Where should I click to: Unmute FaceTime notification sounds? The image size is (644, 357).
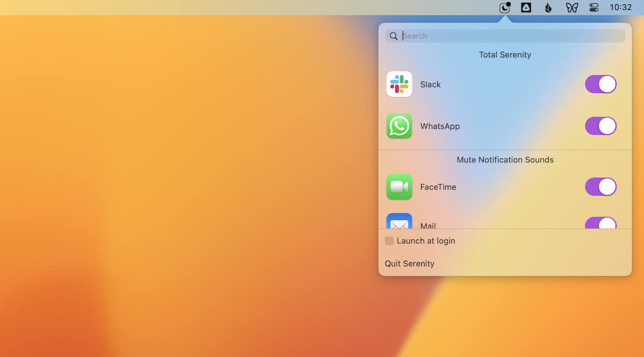pyautogui.click(x=600, y=187)
